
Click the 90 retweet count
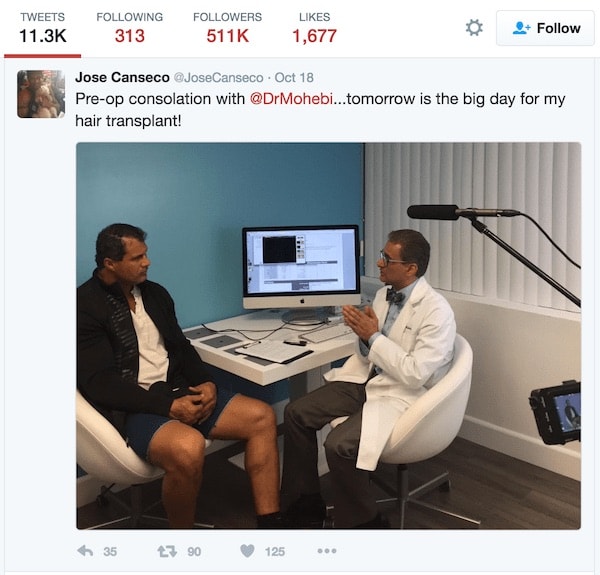click(x=194, y=552)
